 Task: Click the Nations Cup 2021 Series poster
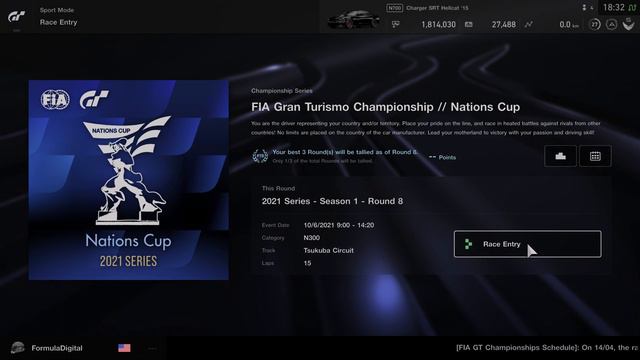click(129, 180)
